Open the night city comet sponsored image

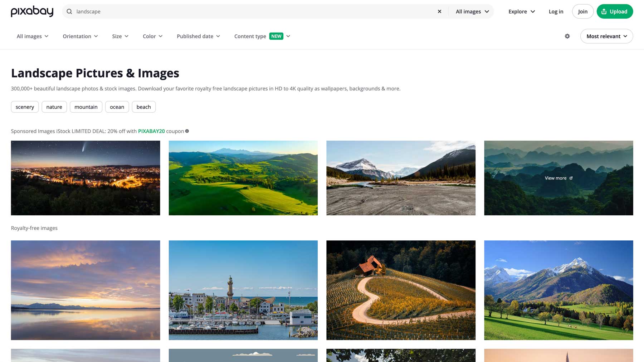tap(86, 178)
